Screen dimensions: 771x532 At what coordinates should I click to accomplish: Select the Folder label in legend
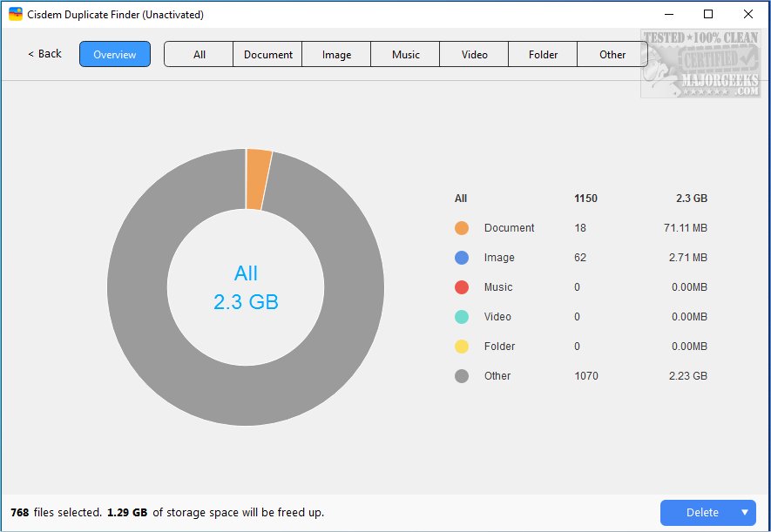[499, 347]
